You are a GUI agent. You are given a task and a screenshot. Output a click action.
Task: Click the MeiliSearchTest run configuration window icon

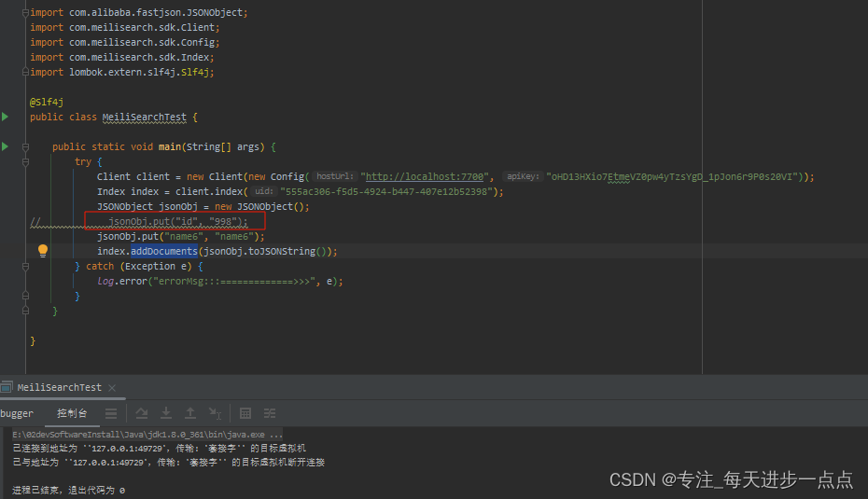pyautogui.click(x=7, y=387)
